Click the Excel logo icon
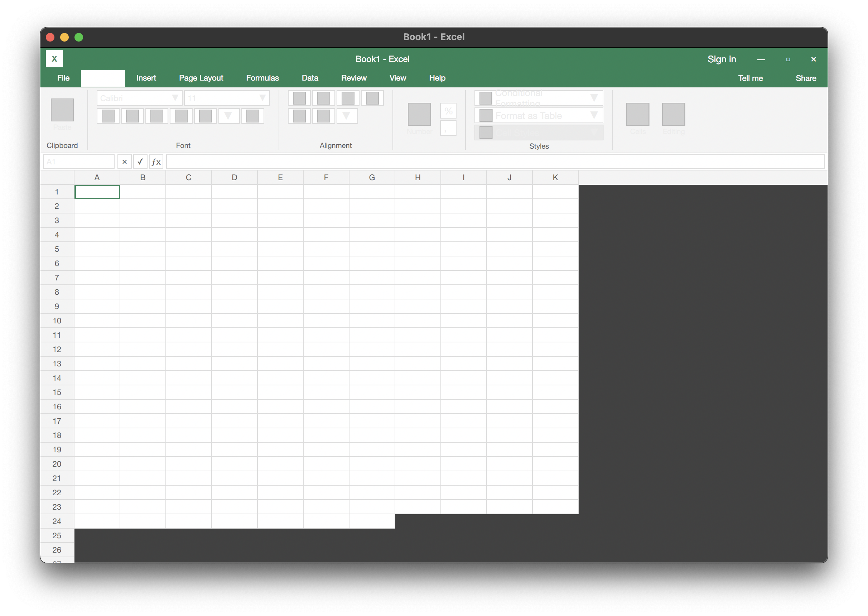The image size is (868, 616). coord(54,59)
